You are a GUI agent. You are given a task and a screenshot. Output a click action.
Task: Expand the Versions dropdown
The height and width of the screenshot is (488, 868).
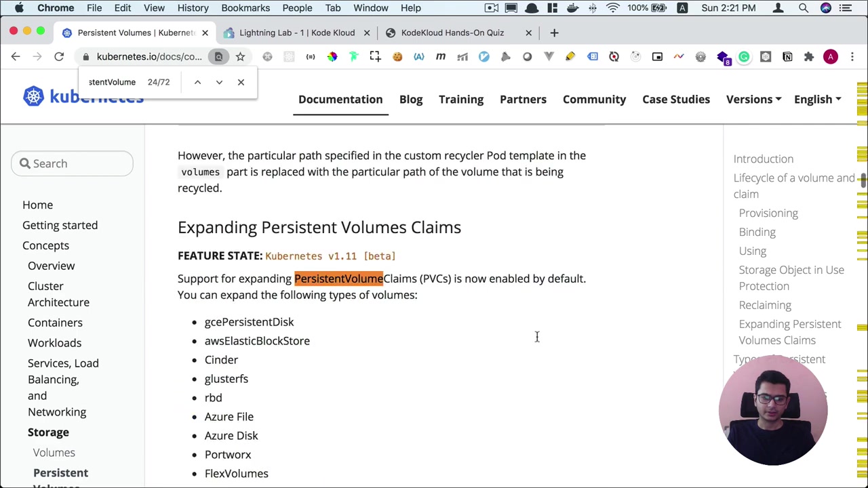[753, 99]
